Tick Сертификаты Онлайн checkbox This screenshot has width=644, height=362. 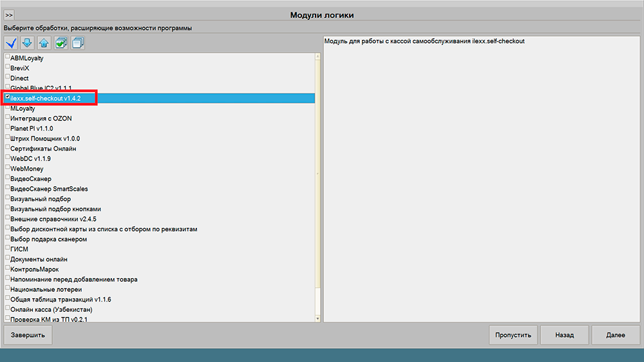(x=7, y=148)
